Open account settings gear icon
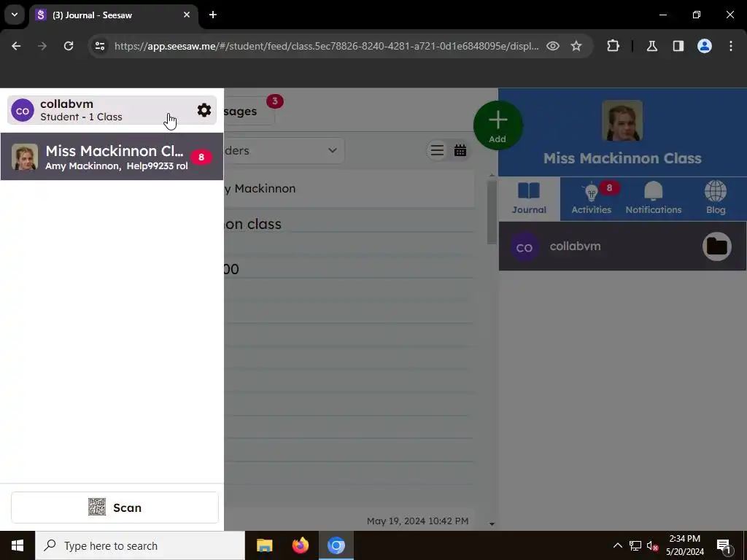 click(204, 111)
